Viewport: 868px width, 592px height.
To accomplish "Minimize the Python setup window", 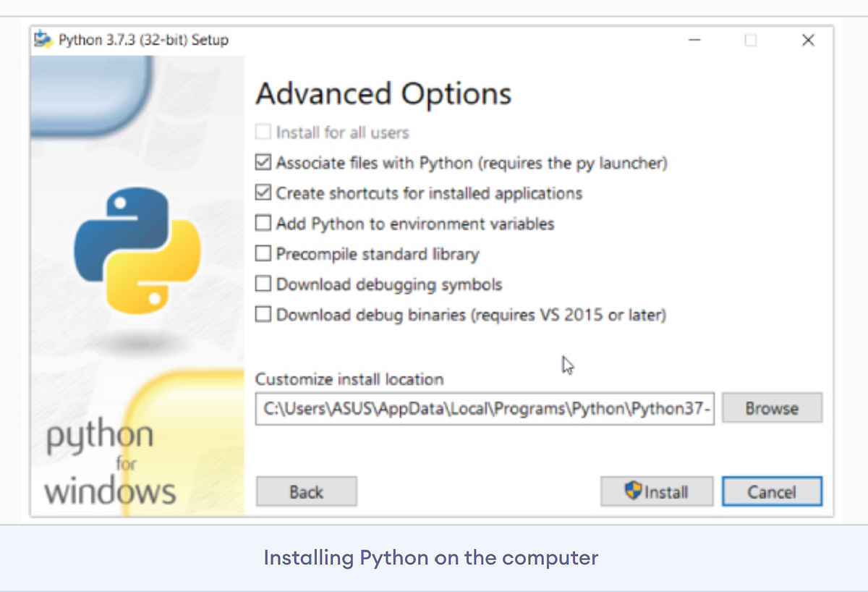I will [x=694, y=41].
